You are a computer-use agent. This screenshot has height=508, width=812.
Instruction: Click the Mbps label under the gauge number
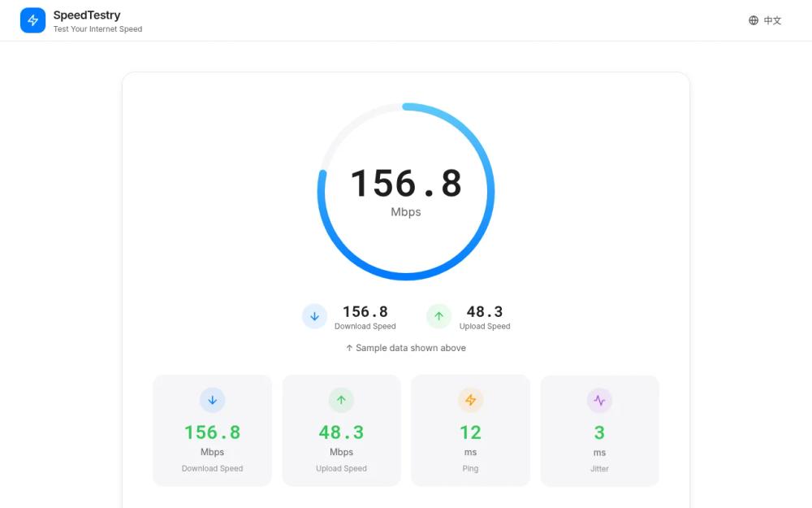405,211
